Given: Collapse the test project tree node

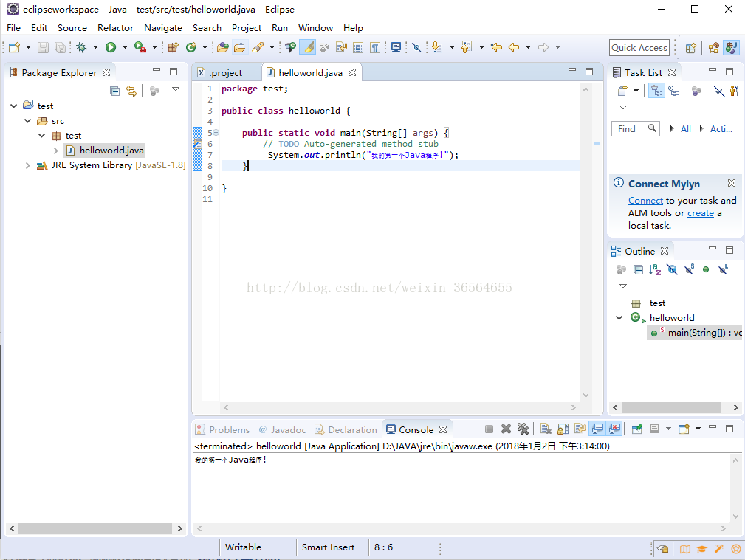Looking at the screenshot, I should coord(14,106).
